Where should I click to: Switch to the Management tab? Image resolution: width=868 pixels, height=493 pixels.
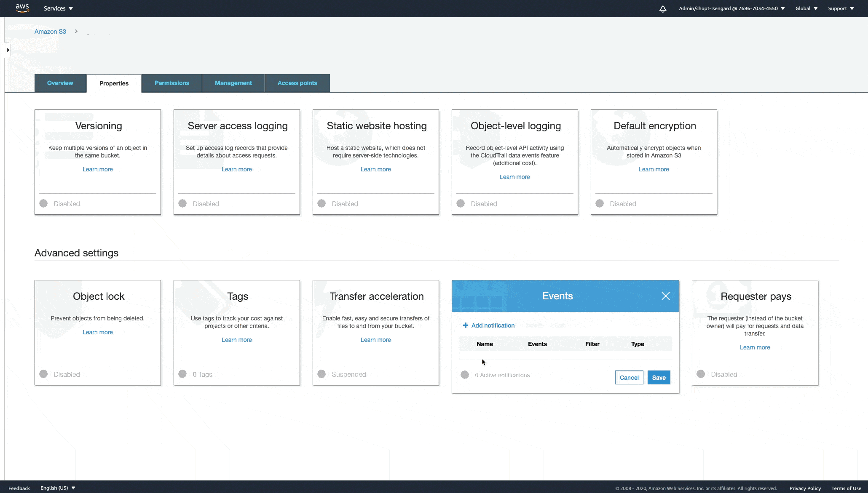click(233, 83)
